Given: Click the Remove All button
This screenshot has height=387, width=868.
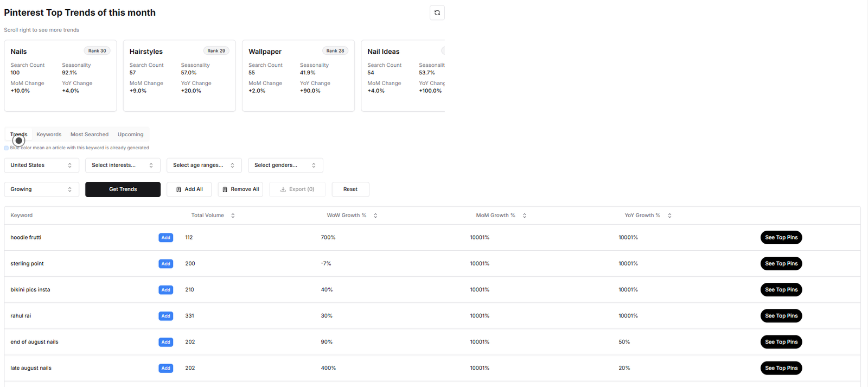Looking at the screenshot, I should point(240,189).
